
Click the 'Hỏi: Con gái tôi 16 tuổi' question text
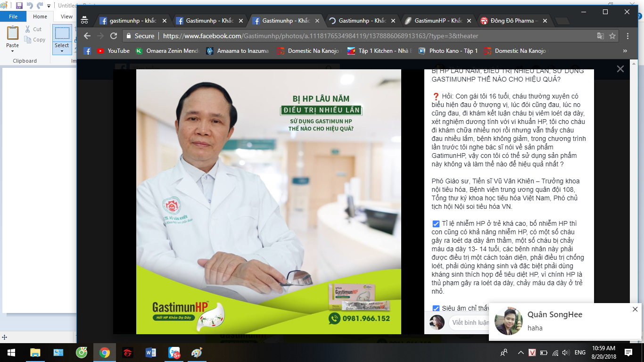[508, 130]
